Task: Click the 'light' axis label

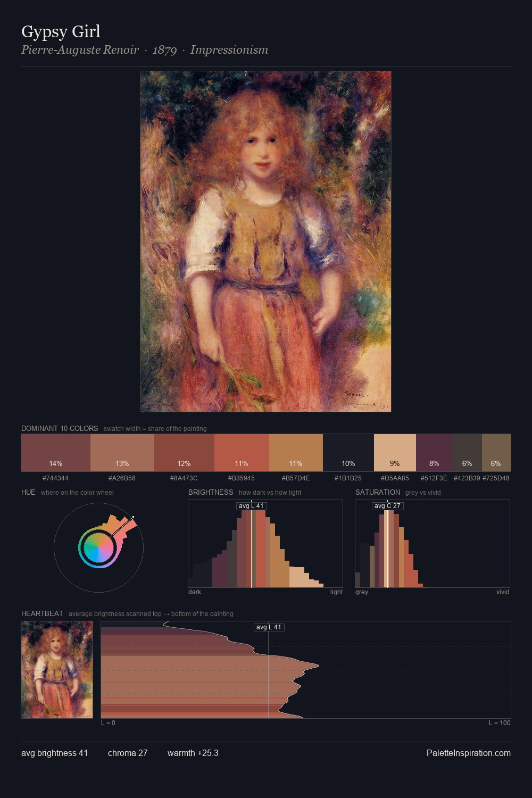Action: (x=337, y=592)
